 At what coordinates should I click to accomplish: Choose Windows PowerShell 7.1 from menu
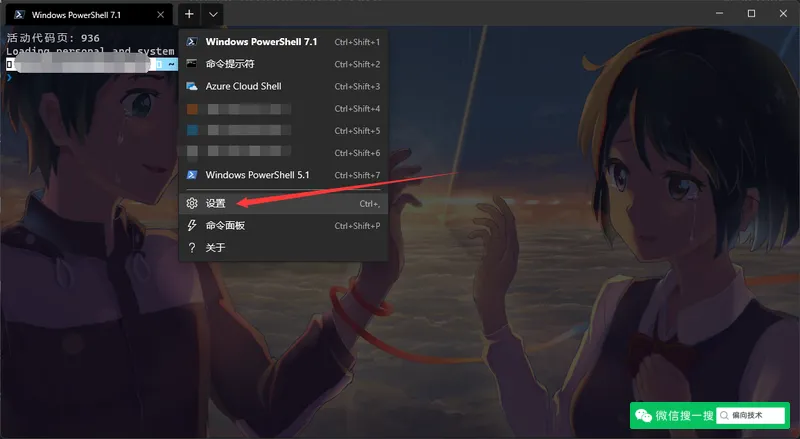click(x=283, y=42)
